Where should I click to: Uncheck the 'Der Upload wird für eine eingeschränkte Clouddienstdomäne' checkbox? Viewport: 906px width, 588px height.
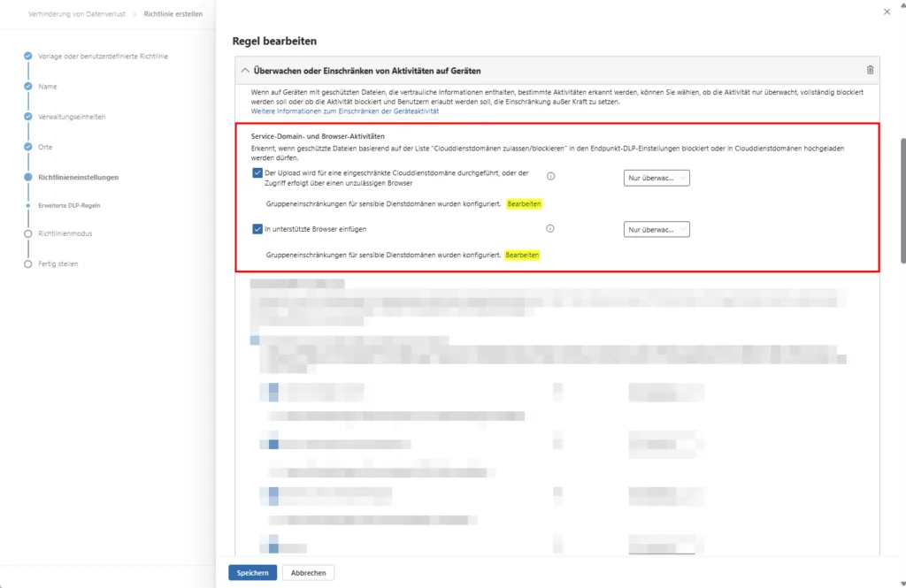click(x=257, y=173)
